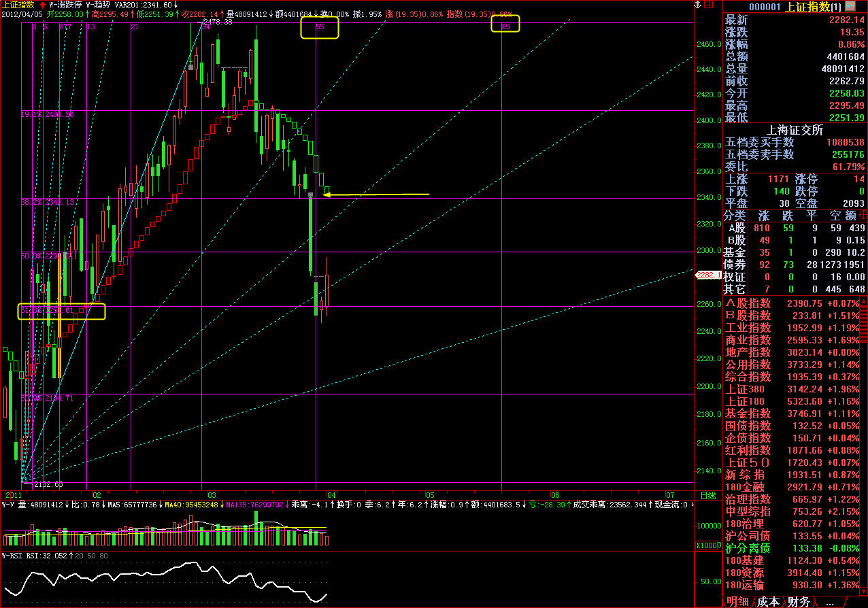Screen dimensions: 868x608
Task: Toggle the W-RSI indicator label
Action: 14,556
